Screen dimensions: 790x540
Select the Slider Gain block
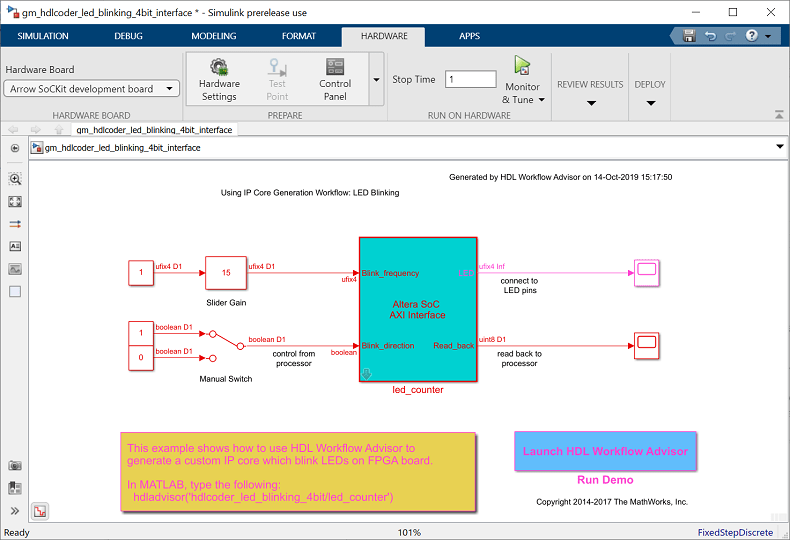(x=226, y=273)
